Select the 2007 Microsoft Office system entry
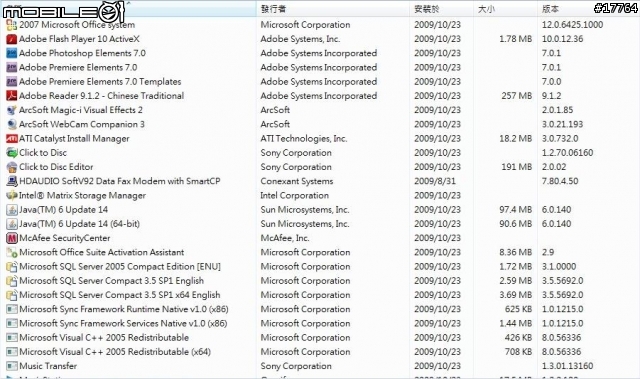Image resolution: width=640 pixels, height=379 pixels. click(x=77, y=25)
